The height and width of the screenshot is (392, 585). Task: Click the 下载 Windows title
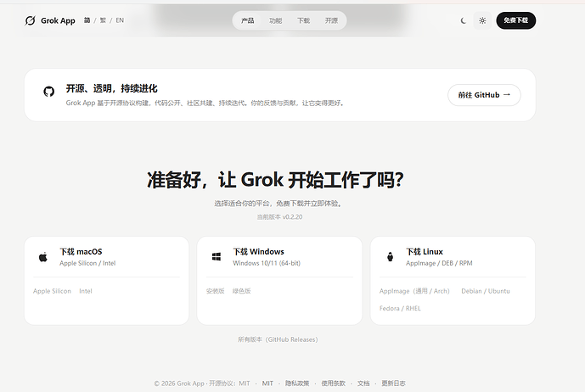click(x=259, y=252)
